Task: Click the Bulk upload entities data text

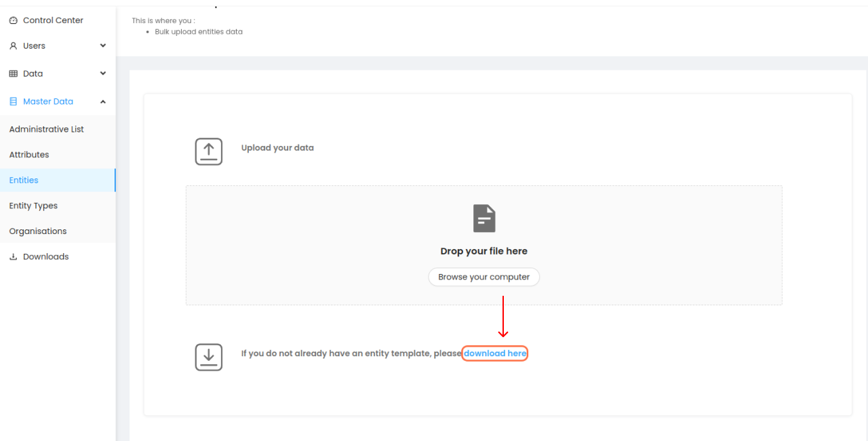Action: point(199,32)
